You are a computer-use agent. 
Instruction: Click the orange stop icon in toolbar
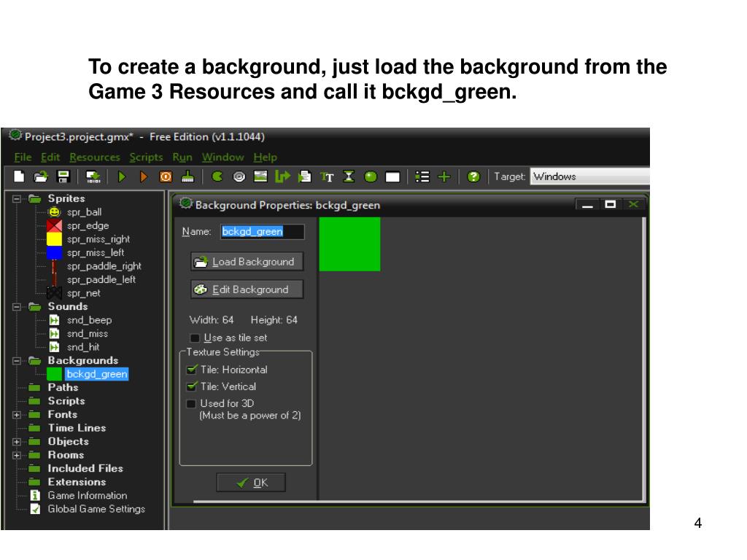(x=166, y=176)
